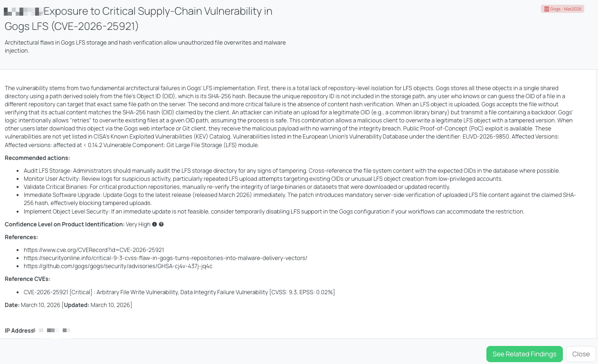Open the GitHub GHSA security advisory link
The image size is (598, 364).
(x=118, y=266)
